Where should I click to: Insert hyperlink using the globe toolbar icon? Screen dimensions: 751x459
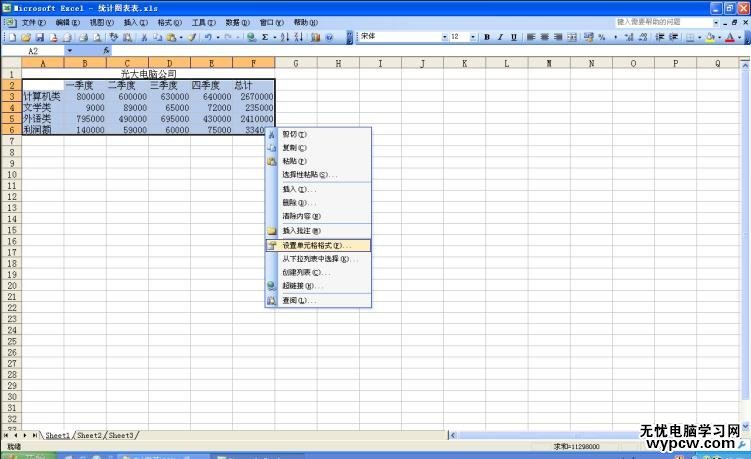pos(251,37)
